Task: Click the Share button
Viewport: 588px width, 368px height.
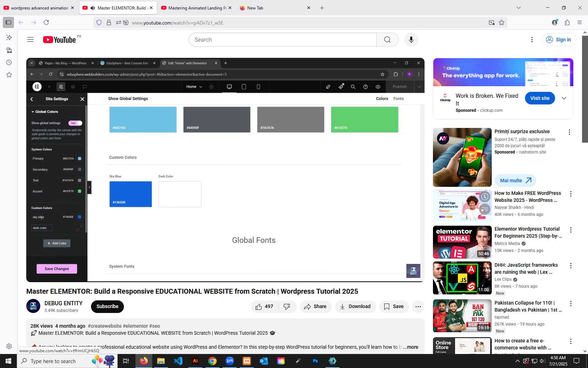Action: tap(315, 307)
